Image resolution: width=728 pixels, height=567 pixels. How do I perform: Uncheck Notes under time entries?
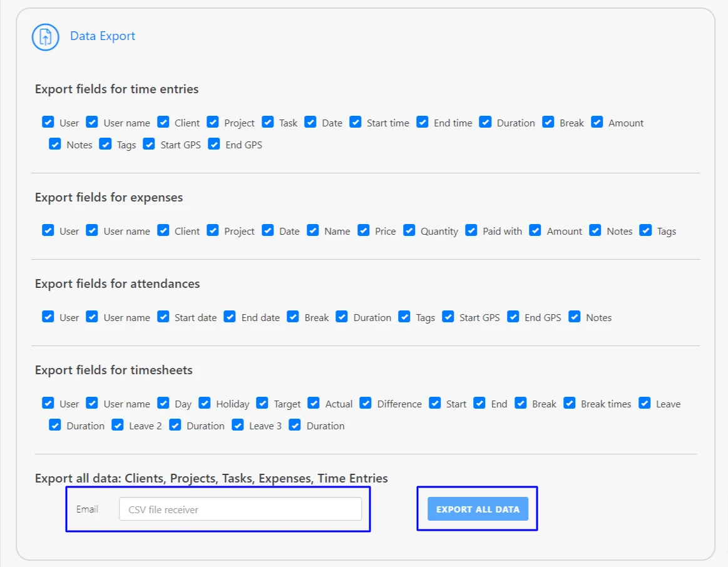coord(55,144)
